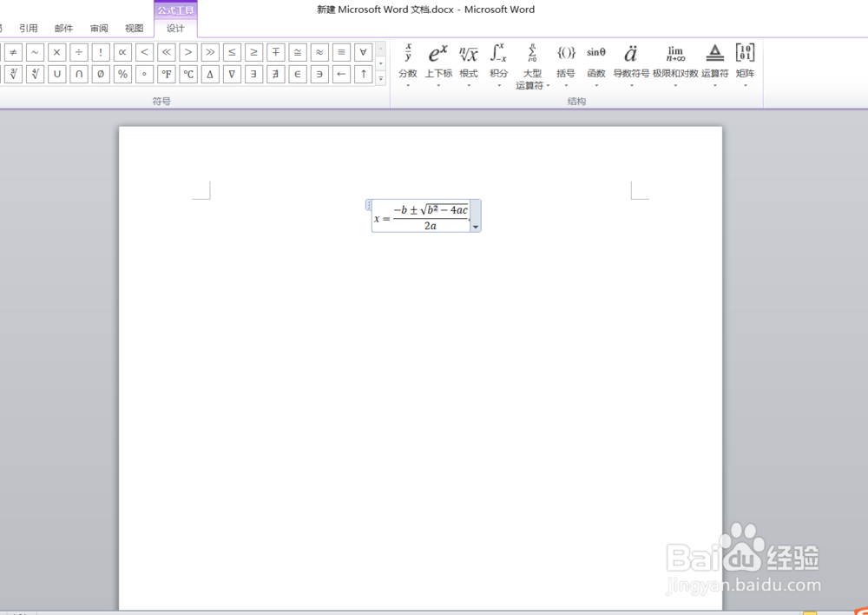Insert the proportional-to symbol ∝
Screen dimensions: 868x615
click(x=122, y=53)
